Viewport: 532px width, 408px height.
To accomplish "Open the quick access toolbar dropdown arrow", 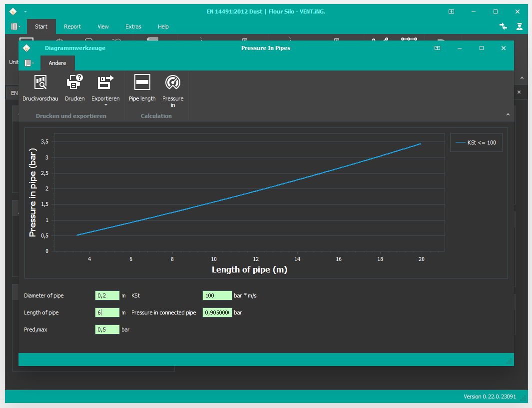I will coord(25,11).
